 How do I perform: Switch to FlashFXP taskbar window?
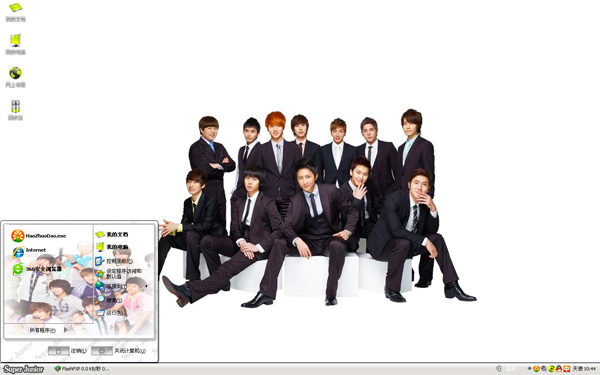[x=82, y=369]
